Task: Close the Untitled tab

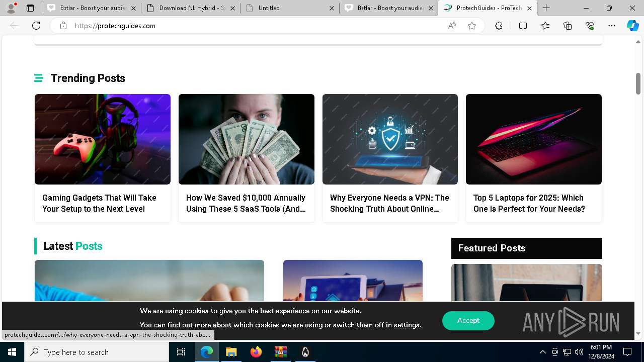Action: [332, 8]
